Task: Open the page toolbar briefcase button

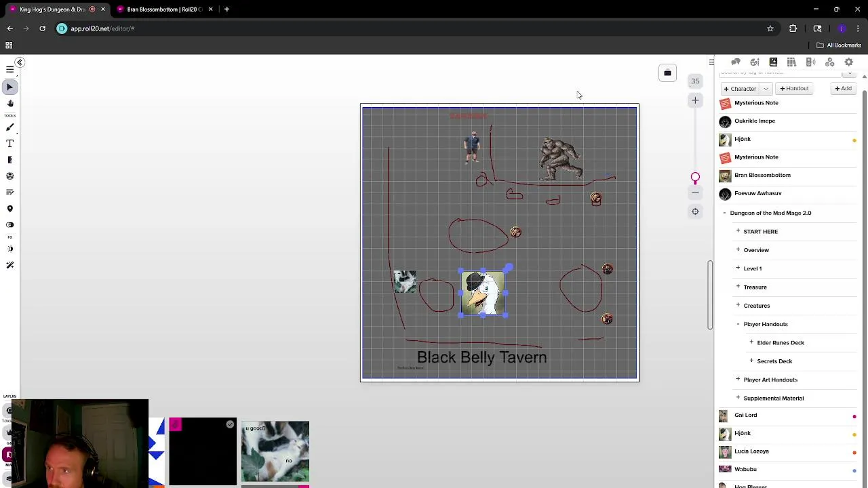Action: tap(667, 73)
